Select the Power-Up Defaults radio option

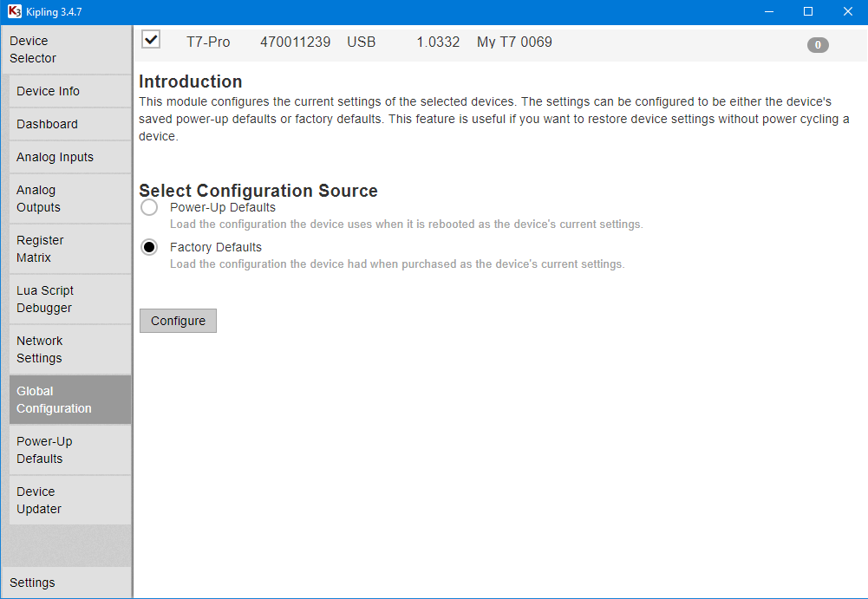pos(148,206)
